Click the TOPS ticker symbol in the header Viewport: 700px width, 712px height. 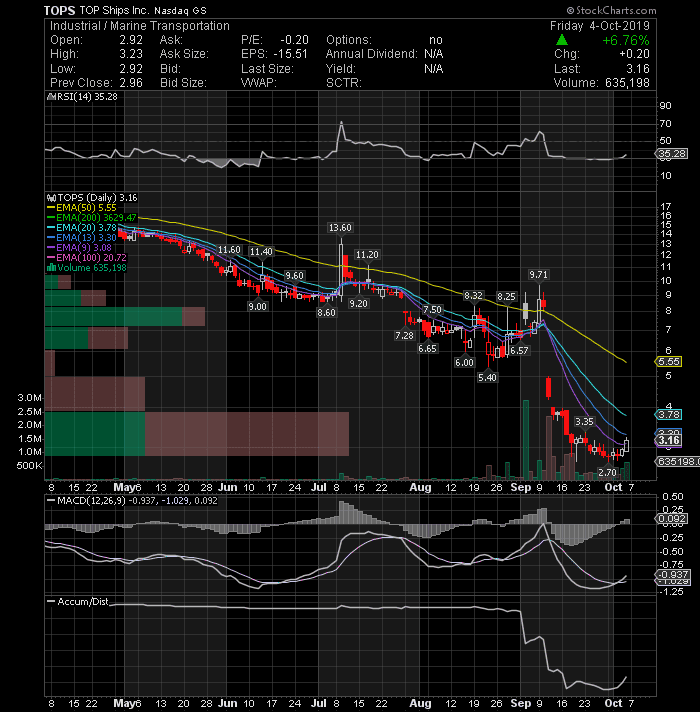[59, 10]
